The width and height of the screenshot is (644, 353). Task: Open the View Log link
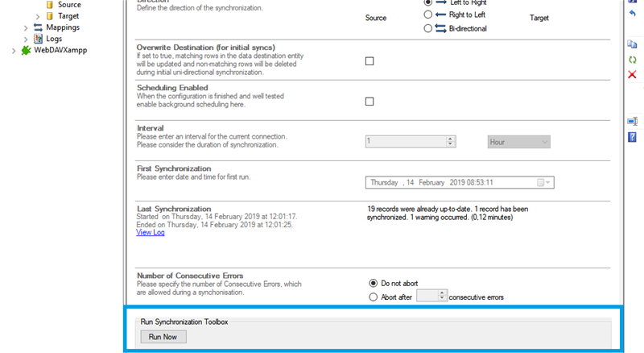click(151, 232)
